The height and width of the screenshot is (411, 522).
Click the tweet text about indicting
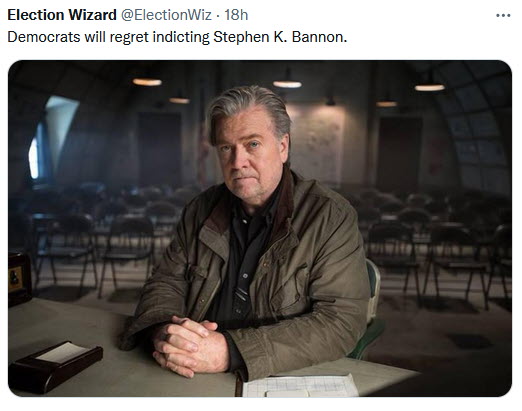pos(177,37)
